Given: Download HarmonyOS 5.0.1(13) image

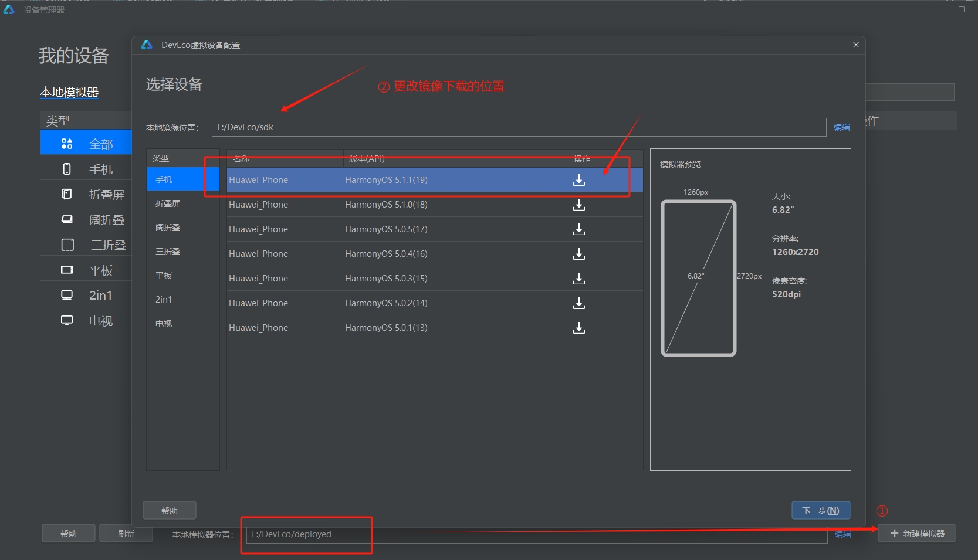Looking at the screenshot, I should (x=578, y=328).
